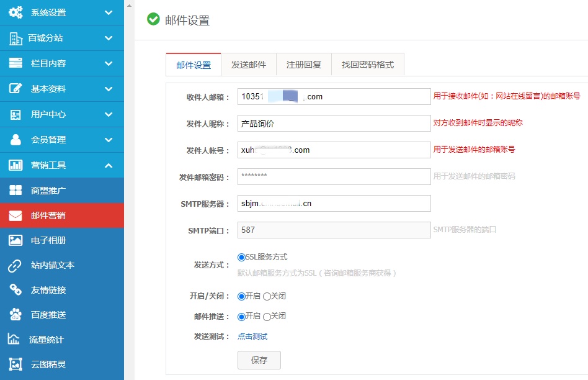Open 电子相册 menu item
The height and width of the screenshot is (380, 588).
(x=62, y=240)
